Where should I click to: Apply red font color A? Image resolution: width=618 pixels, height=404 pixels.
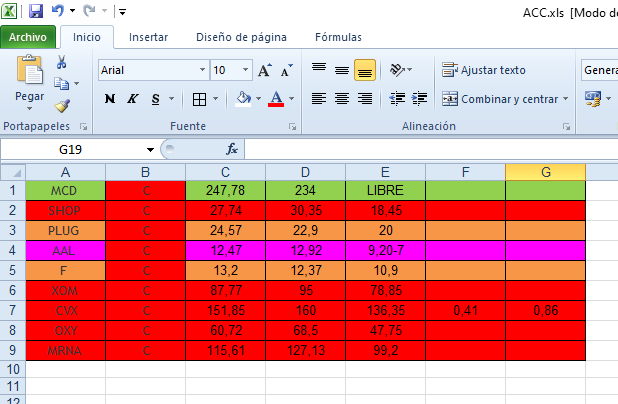pos(276,99)
